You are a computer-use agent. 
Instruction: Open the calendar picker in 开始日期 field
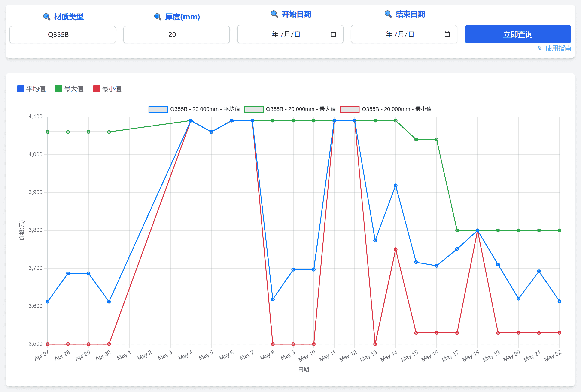point(333,34)
